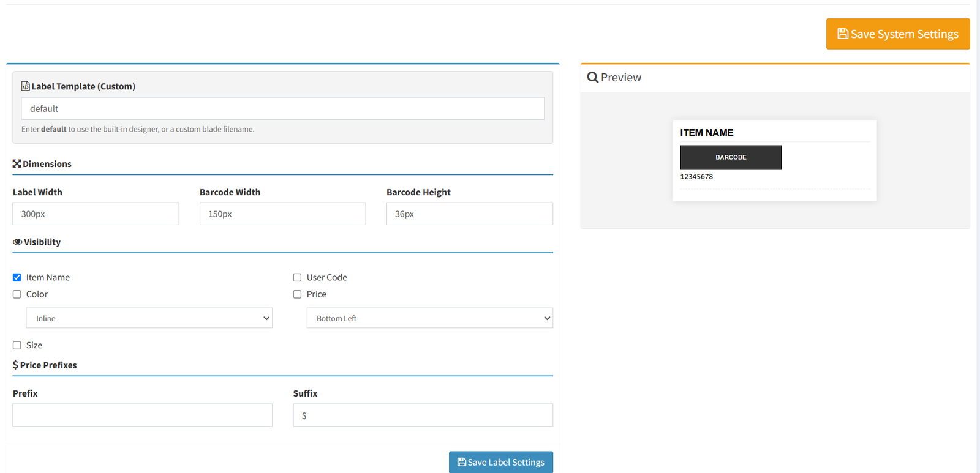Click the file icon next to Label Template
980x473 pixels.
click(x=25, y=86)
